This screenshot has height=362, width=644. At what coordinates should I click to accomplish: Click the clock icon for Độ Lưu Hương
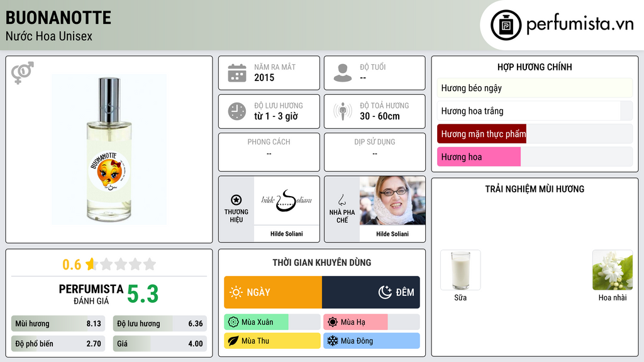coord(237,111)
